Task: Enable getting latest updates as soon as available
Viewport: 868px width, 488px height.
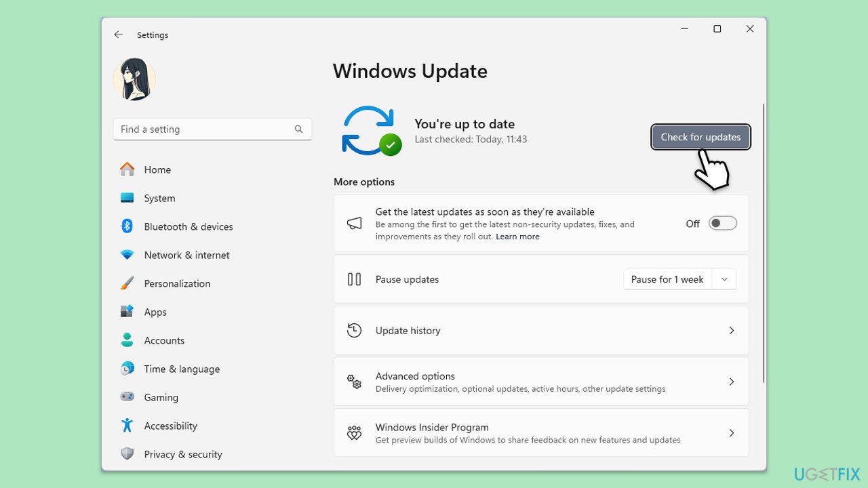Action: (722, 222)
